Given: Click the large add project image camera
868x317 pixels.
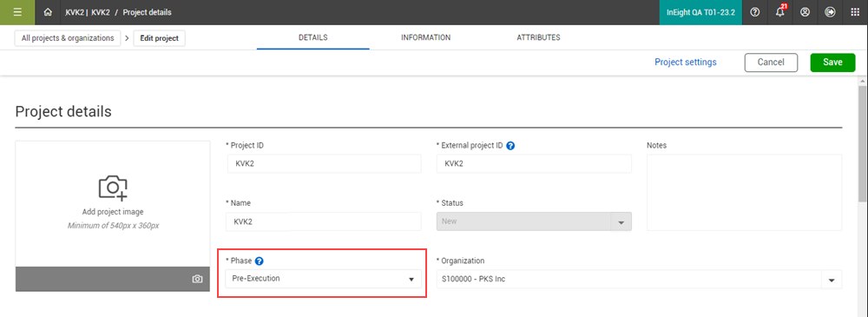Looking at the screenshot, I should pyautogui.click(x=113, y=188).
